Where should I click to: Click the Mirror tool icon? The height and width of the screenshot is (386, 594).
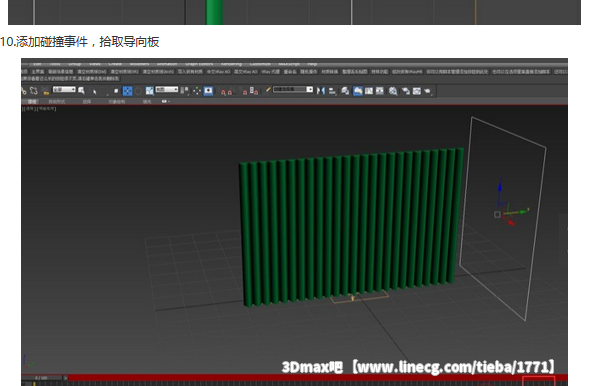[x=321, y=91]
